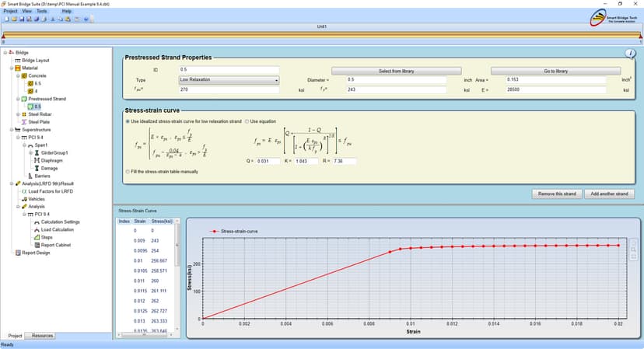
Task: Select the 0.5 strand item in tree
Action: tap(37, 106)
